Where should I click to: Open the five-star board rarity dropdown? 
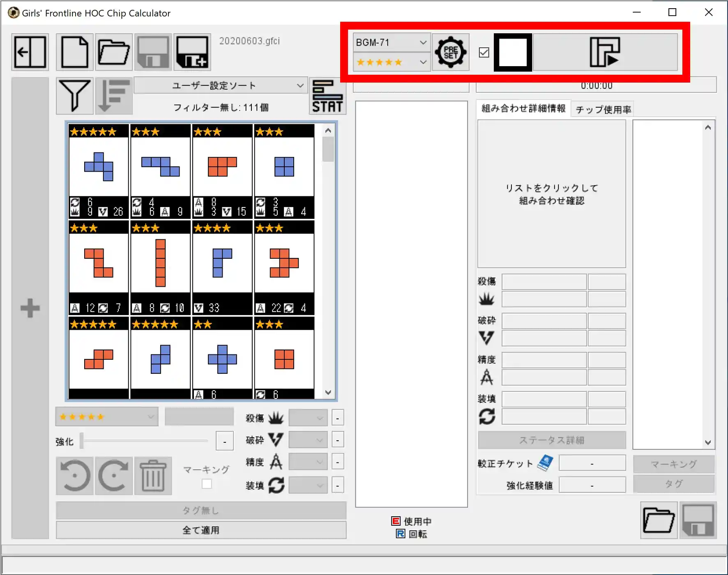point(392,62)
